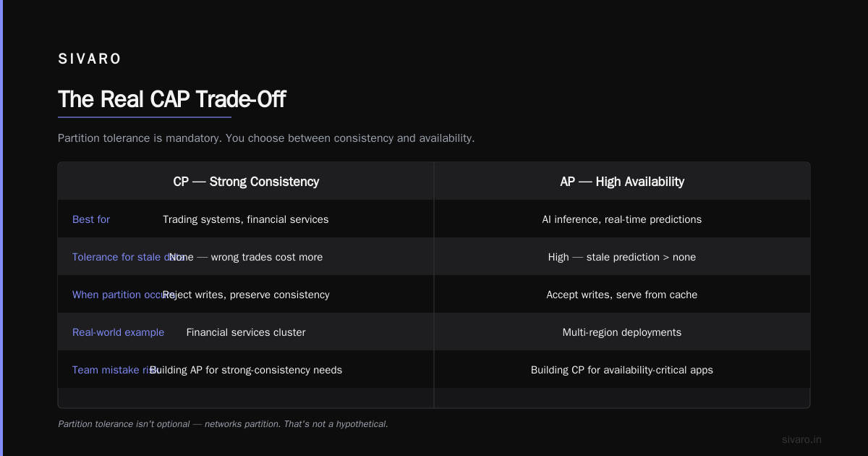Click the AI inference, real-time predictions cell

622,219
